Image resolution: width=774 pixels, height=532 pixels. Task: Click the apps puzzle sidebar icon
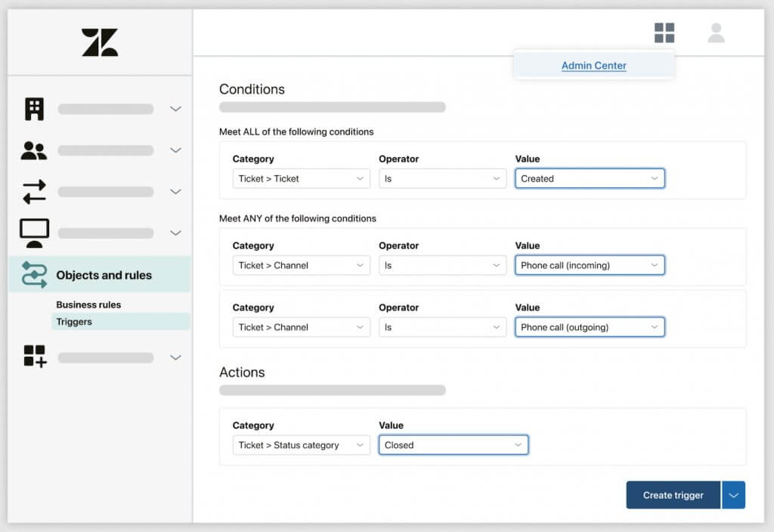pos(33,357)
